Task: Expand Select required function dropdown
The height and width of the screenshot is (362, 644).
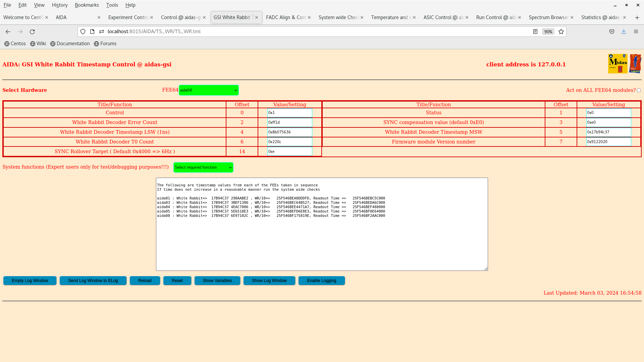Action: [203, 167]
